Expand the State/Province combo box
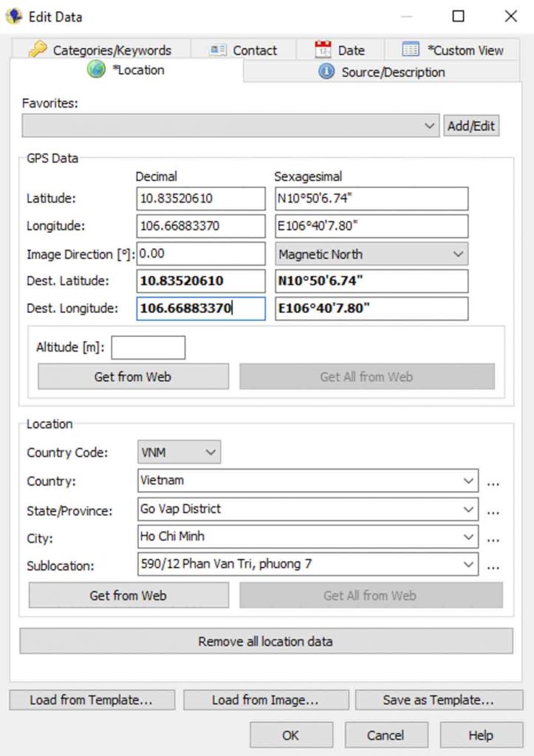The image size is (534, 756). tap(468, 509)
